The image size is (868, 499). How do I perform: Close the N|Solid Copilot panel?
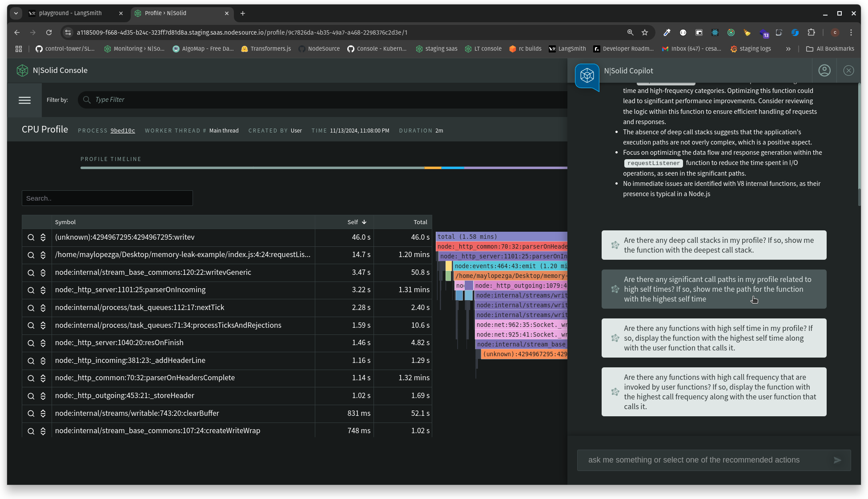848,71
